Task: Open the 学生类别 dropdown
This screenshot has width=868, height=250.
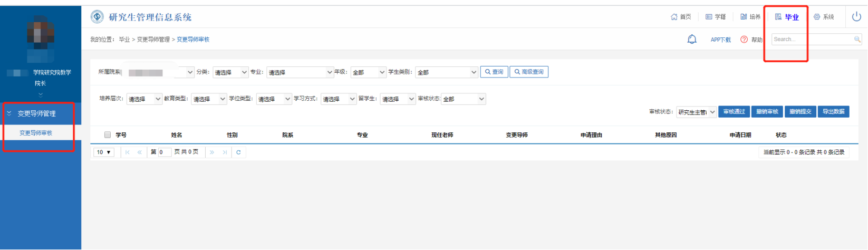Action: tap(446, 72)
